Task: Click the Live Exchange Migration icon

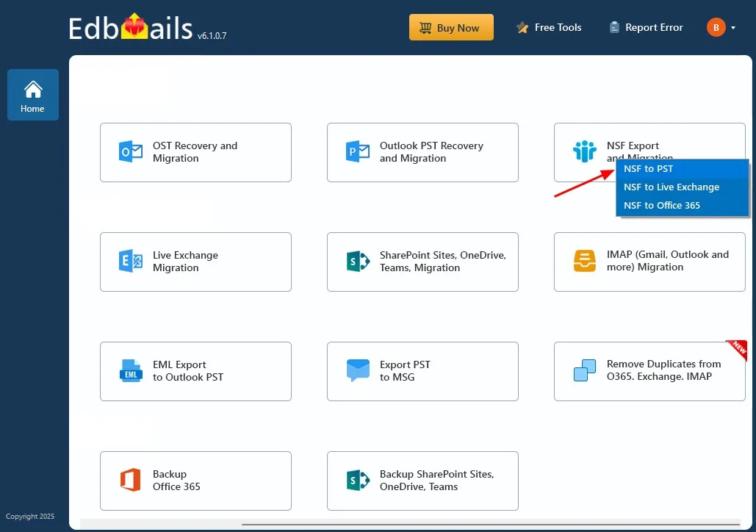Action: coord(130,262)
